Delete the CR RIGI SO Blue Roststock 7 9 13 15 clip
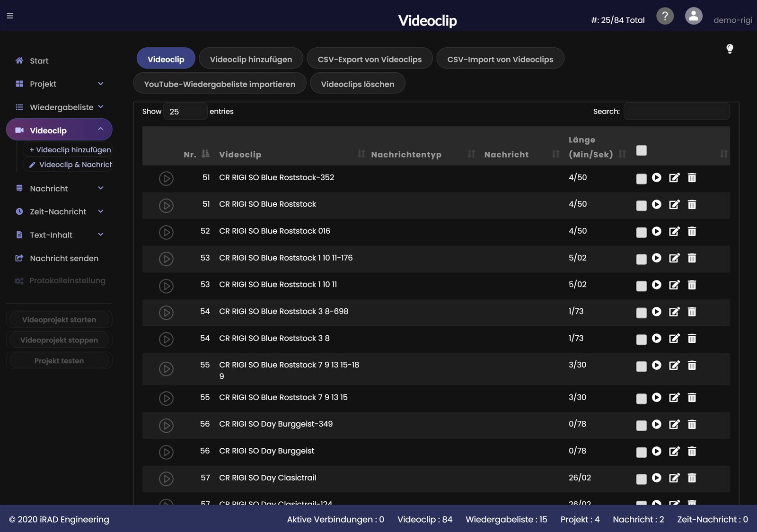This screenshot has height=532, width=757. point(692,398)
